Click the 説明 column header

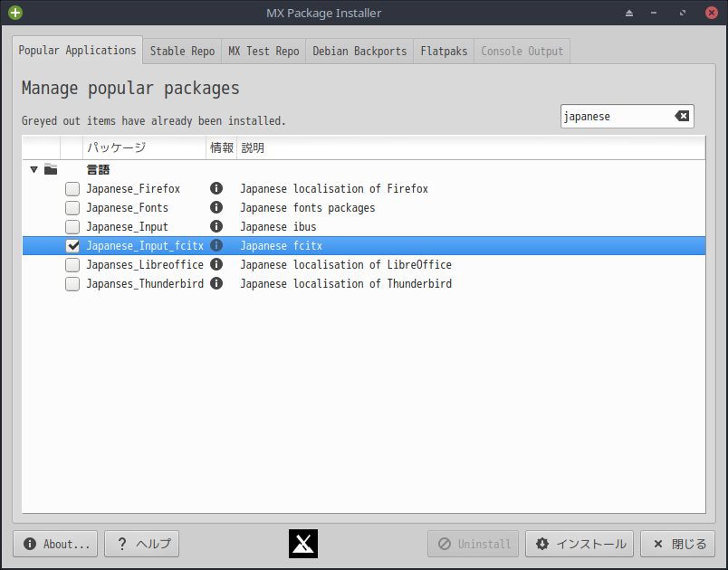point(471,148)
